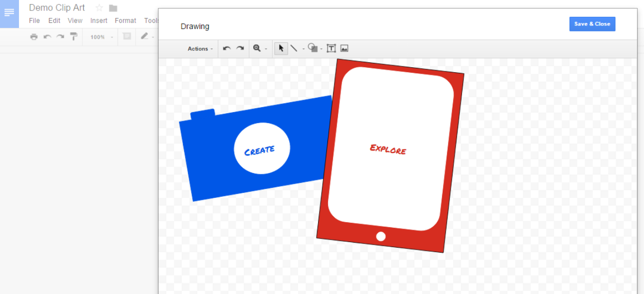Open the editing mode pencil dropdown
This screenshot has height=294, width=644.
[148, 37]
